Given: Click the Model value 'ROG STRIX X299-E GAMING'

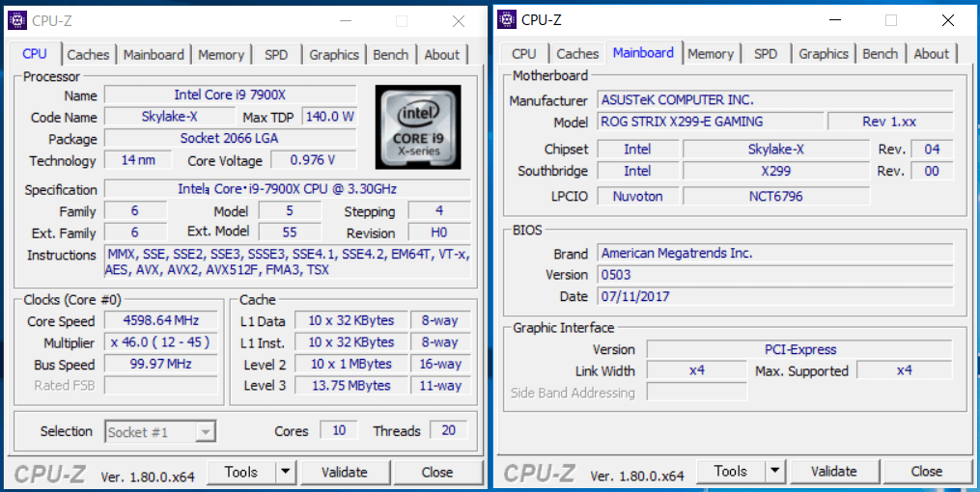Looking at the screenshot, I should click(711, 122).
